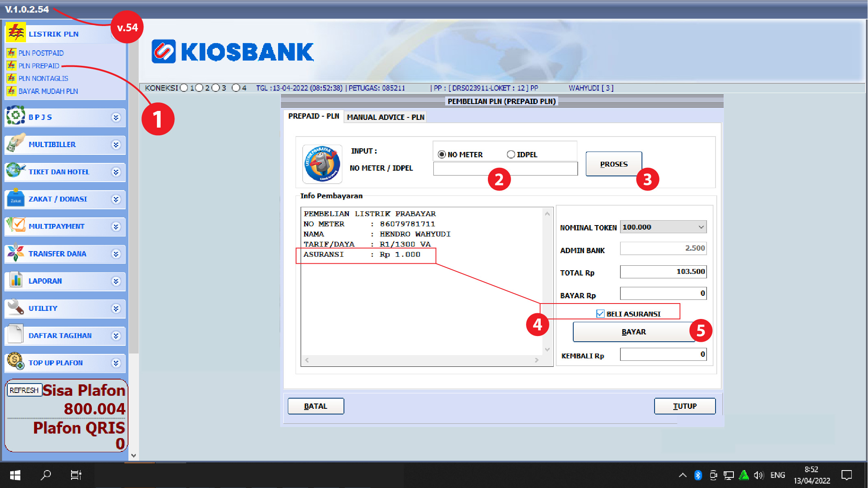Click the Laporan chart icon
Image resolution: width=868 pixels, height=488 pixels.
[x=15, y=280]
